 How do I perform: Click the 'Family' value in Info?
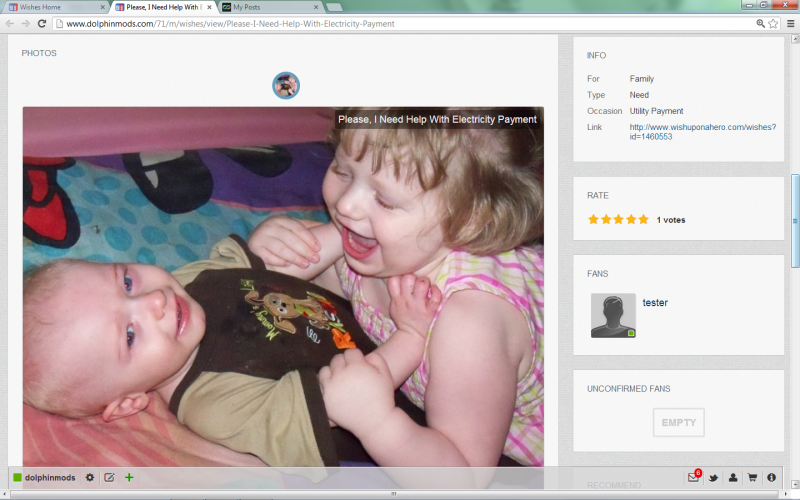coord(641,79)
